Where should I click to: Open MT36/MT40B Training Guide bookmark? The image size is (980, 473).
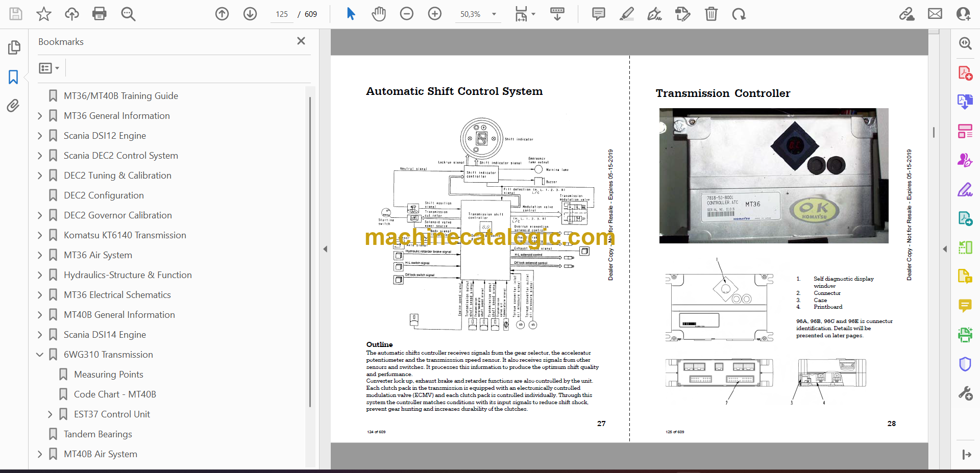[121, 96]
